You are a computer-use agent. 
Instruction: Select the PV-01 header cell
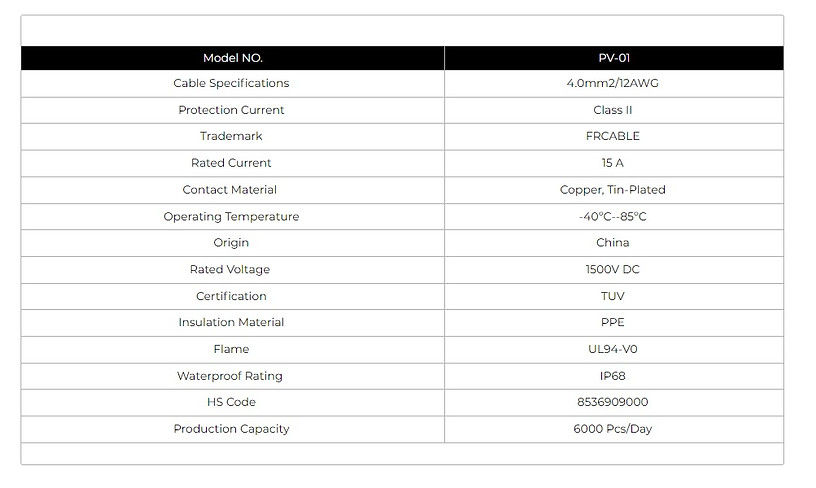click(x=614, y=58)
